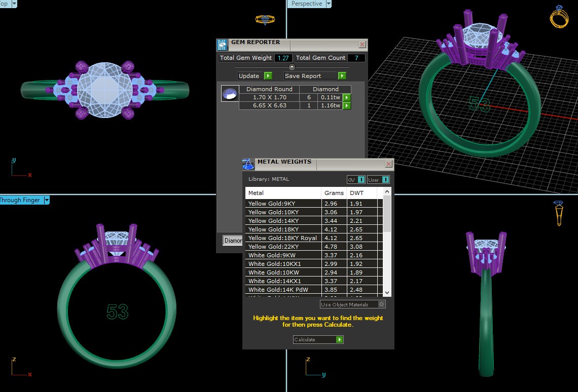Toggle the GV library switch
The height and width of the screenshot is (392, 578).
point(361,180)
